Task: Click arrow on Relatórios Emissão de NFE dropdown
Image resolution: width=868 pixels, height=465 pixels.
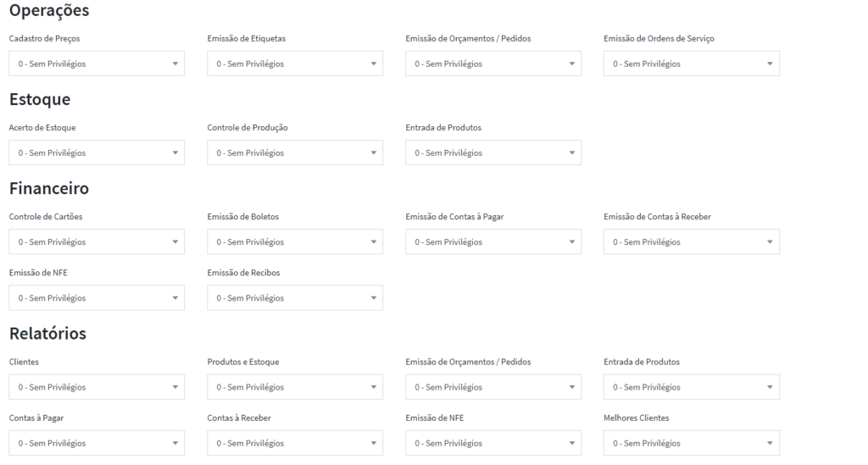Action: [572, 443]
